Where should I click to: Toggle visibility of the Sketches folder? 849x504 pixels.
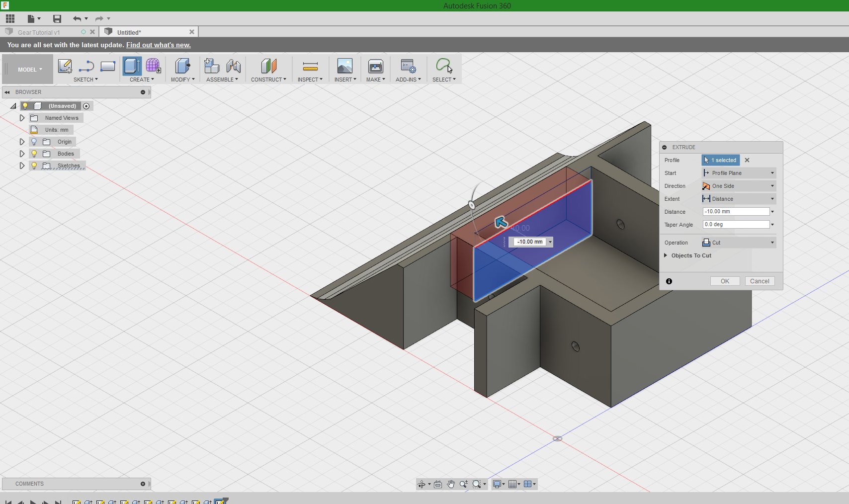coord(34,166)
